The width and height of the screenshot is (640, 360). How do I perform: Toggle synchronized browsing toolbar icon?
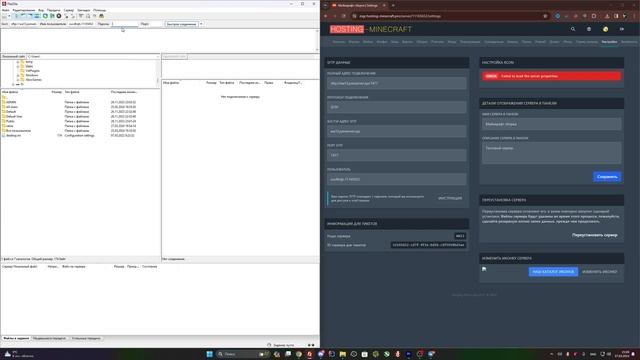click(x=94, y=16)
